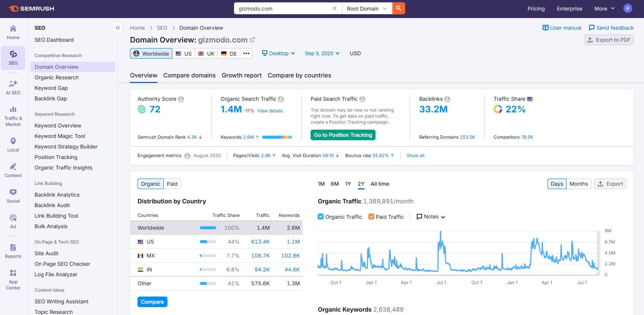Uncheck the Organic Traffic checkbox

tap(321, 217)
